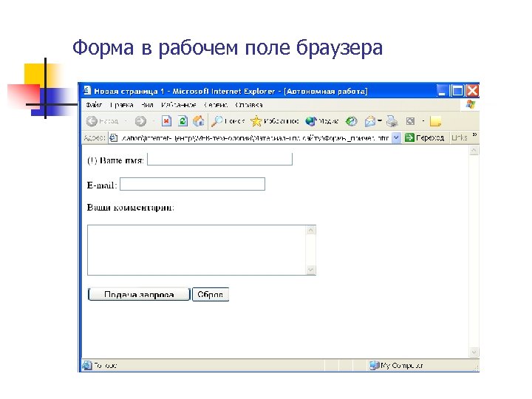This screenshot has height=399, width=532.
Task: Open the Edit menu
Action: (121, 105)
